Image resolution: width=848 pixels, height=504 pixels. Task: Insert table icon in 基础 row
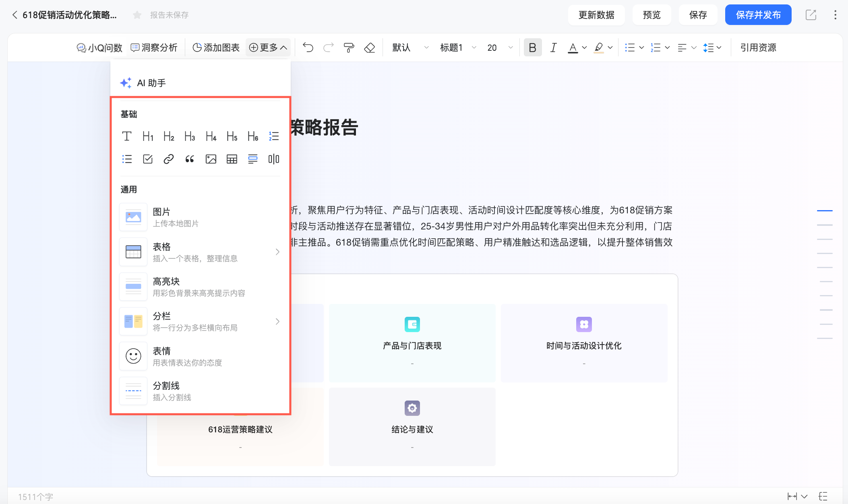(x=232, y=159)
